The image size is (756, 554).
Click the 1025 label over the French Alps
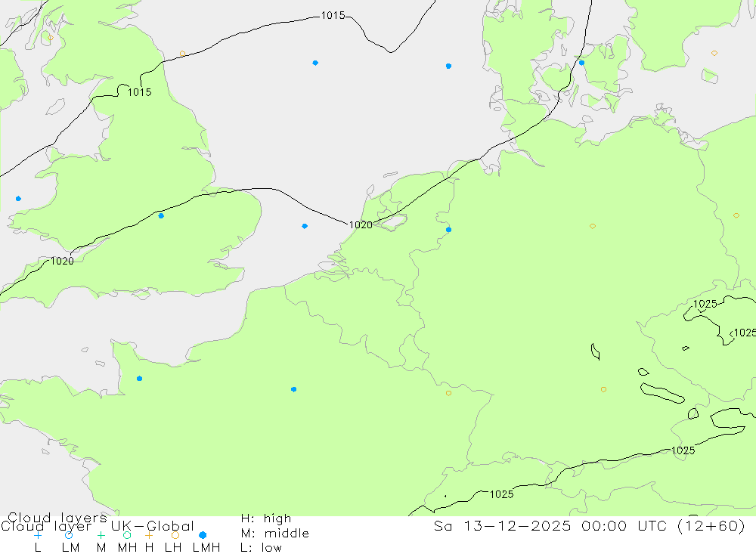coord(502,494)
